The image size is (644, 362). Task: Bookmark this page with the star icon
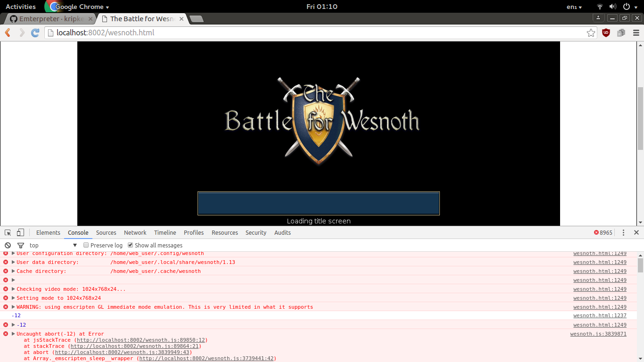pyautogui.click(x=591, y=33)
